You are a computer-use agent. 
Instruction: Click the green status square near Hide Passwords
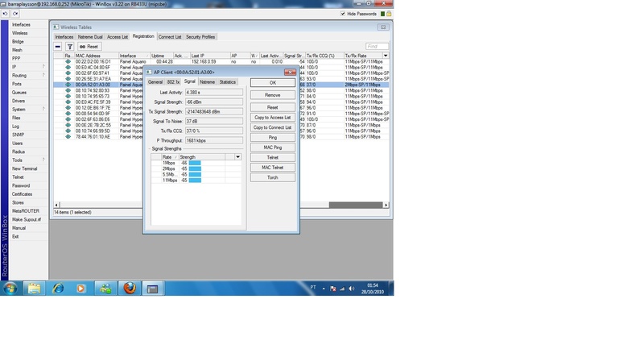tap(382, 14)
